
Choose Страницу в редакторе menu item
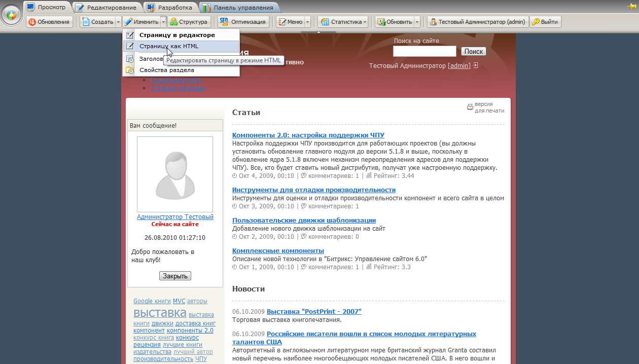181,35
